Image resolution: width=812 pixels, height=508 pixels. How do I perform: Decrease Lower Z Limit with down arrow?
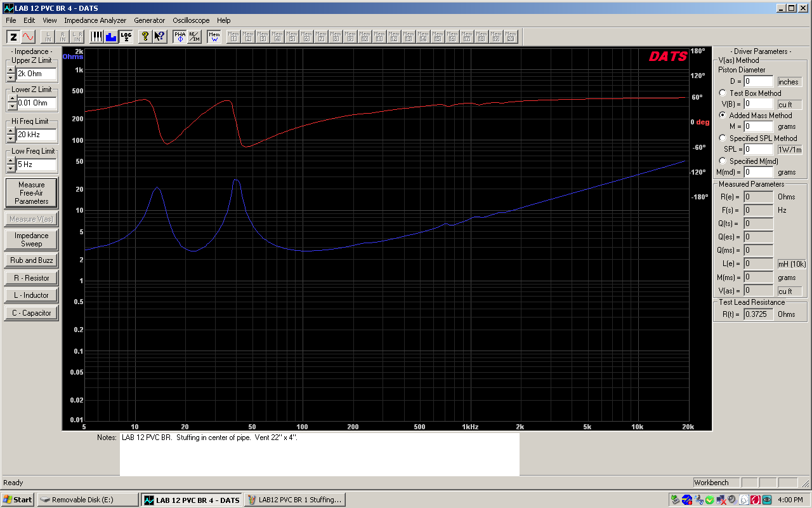tap(11, 107)
